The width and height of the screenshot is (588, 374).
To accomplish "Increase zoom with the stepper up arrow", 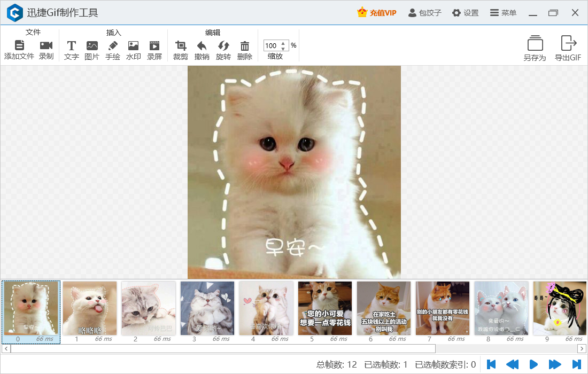I will point(283,43).
